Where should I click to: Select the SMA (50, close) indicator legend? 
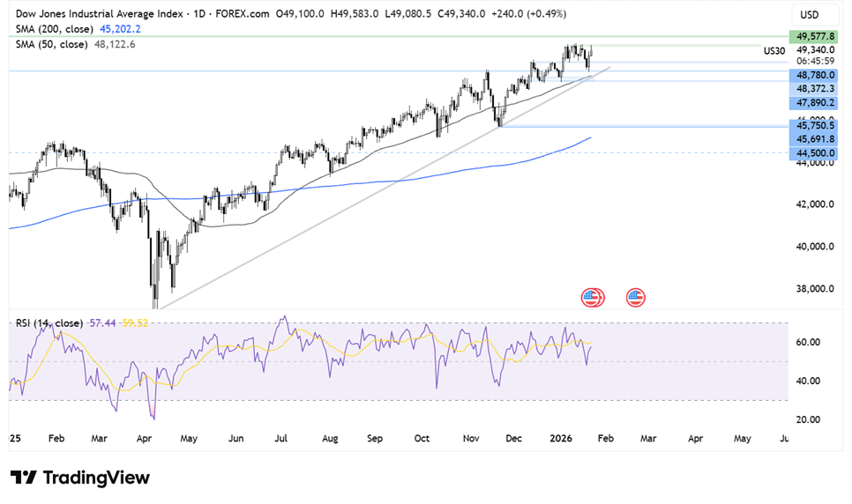click(x=52, y=44)
